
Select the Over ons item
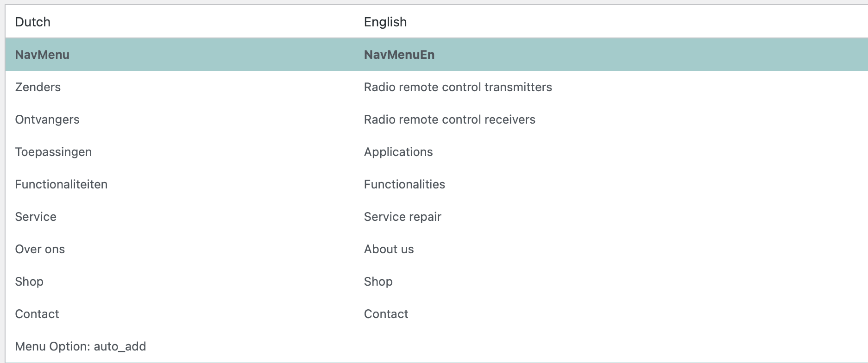pyautogui.click(x=40, y=249)
